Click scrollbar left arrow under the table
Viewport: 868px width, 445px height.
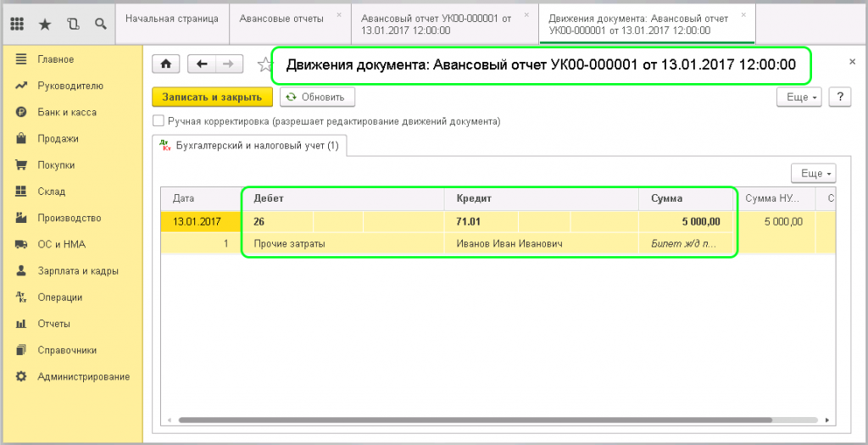[x=170, y=420]
